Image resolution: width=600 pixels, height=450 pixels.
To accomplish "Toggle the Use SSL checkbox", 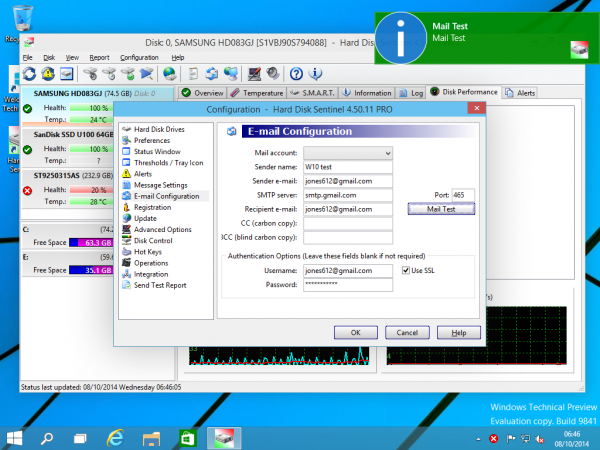I will (x=406, y=271).
